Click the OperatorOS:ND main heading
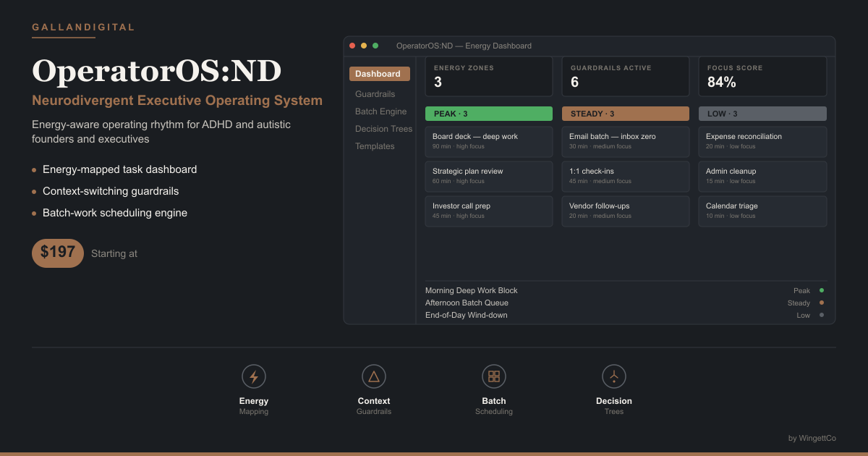 coord(156,71)
